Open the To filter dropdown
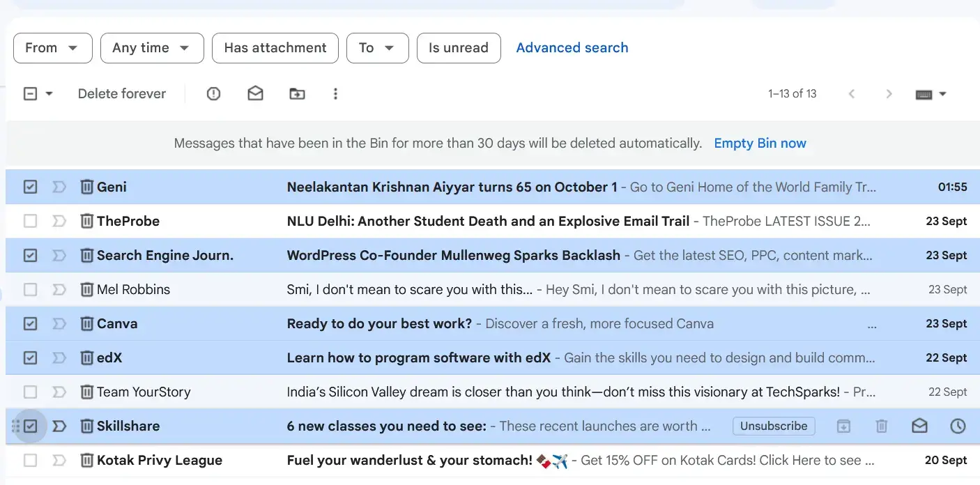The width and height of the screenshot is (980, 485). [378, 48]
